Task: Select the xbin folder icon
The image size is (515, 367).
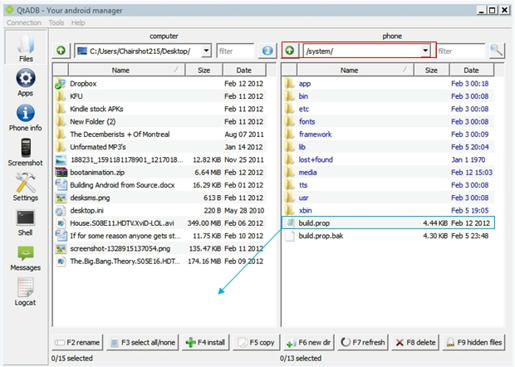Action: tap(290, 210)
